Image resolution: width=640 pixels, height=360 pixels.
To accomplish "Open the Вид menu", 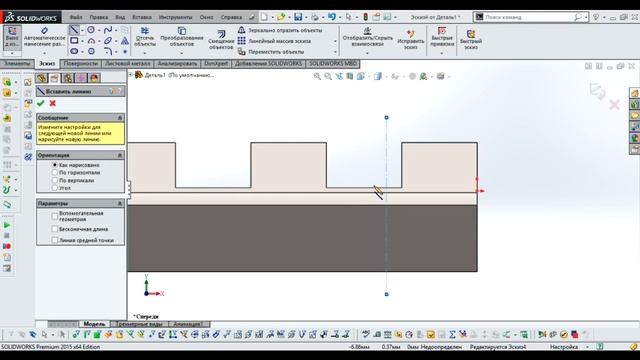I will pos(120,17).
